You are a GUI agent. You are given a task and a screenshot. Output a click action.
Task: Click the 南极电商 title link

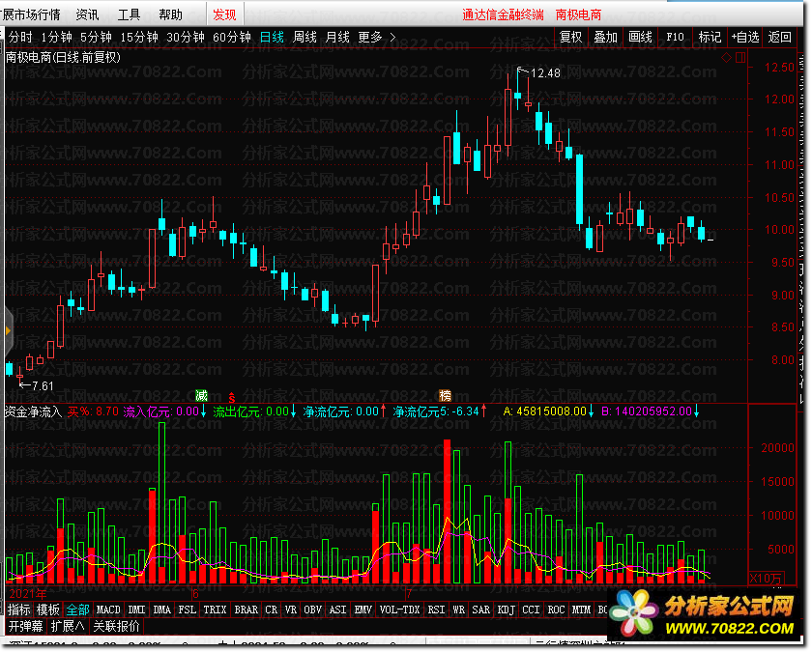coord(578,14)
